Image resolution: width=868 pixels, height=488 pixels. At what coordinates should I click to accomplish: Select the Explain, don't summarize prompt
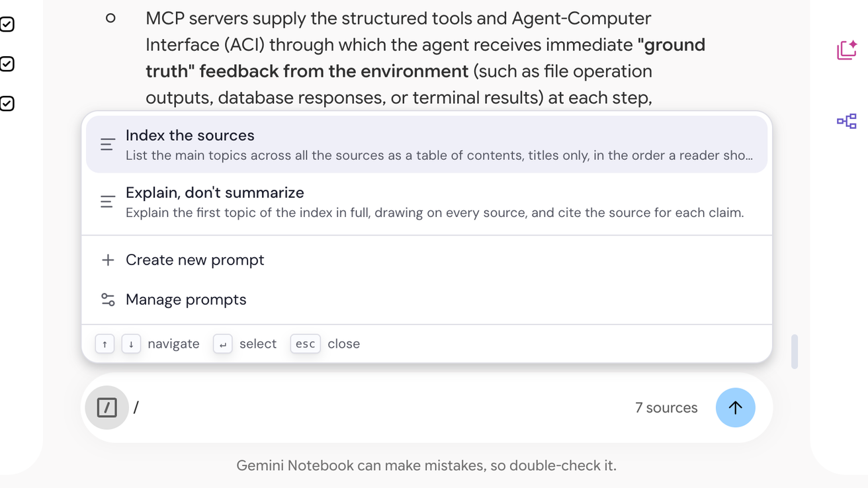pos(427,202)
